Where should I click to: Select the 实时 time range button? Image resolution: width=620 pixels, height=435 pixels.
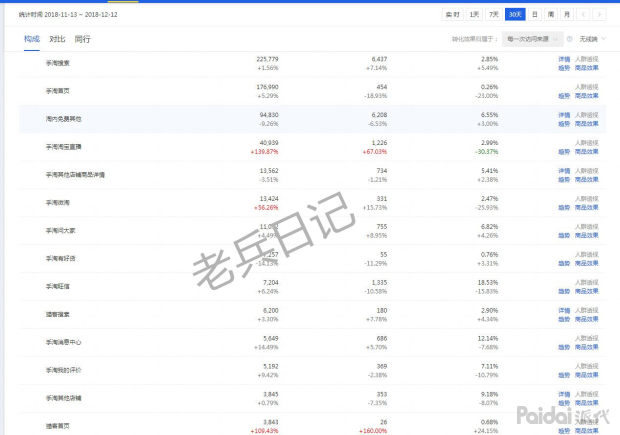coord(453,15)
